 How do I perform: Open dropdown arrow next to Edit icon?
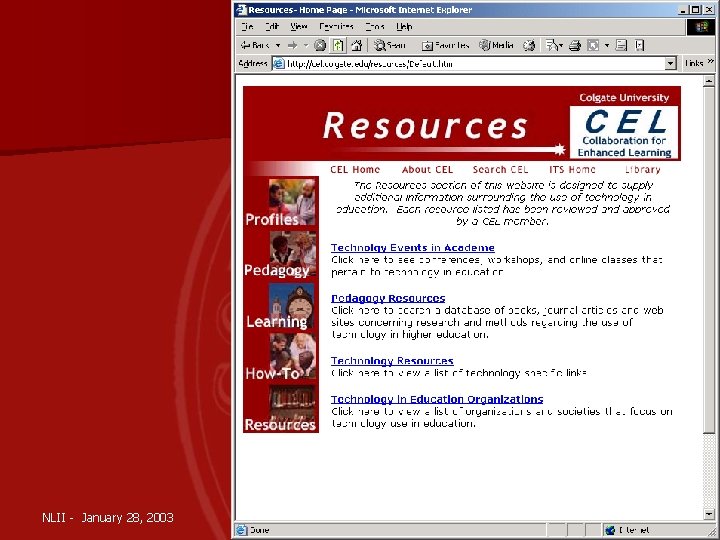(607, 45)
